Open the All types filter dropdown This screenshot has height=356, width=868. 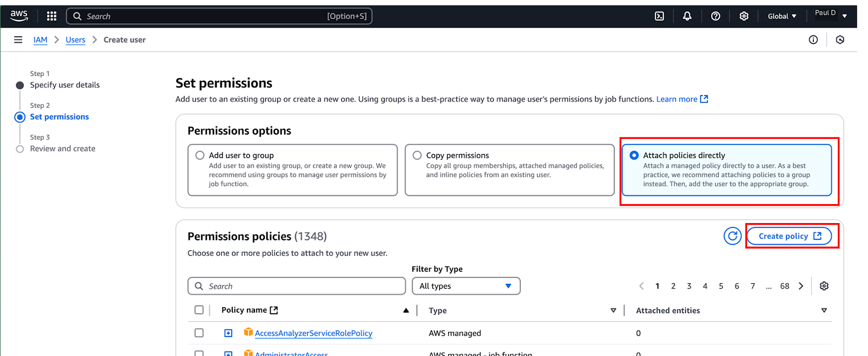[466, 286]
